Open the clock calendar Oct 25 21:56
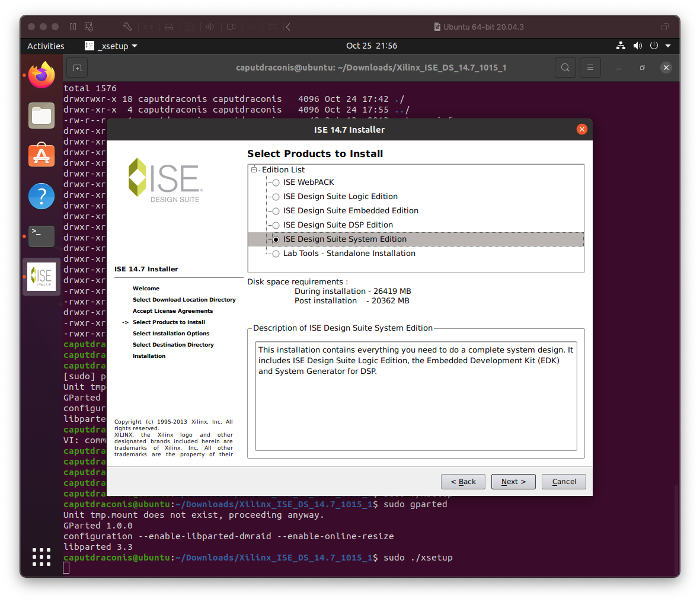 [372, 46]
